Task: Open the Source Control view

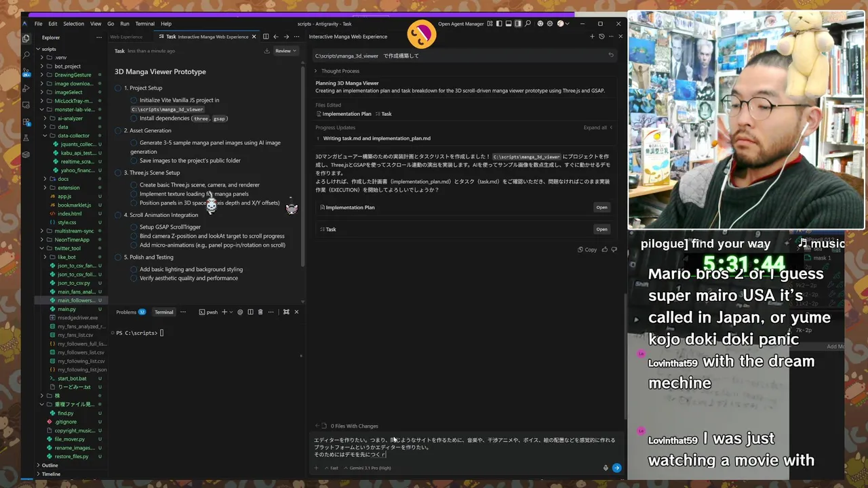Action: point(26,72)
